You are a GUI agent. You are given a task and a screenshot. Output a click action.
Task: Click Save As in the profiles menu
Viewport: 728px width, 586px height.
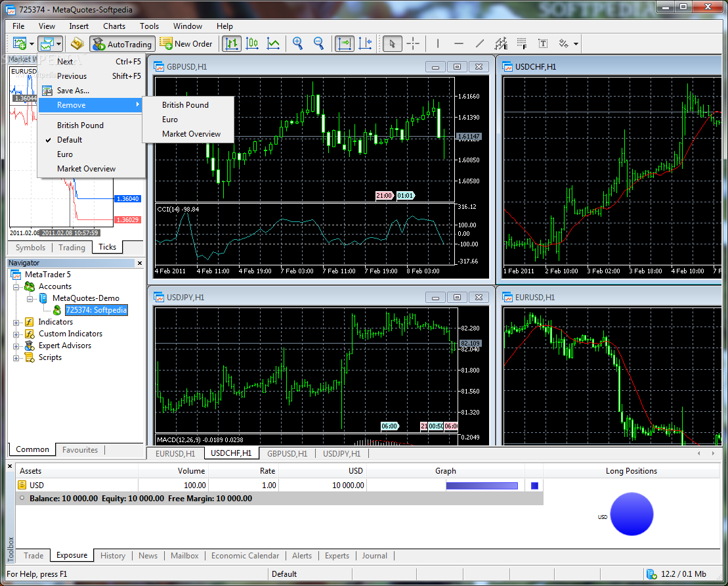point(92,91)
